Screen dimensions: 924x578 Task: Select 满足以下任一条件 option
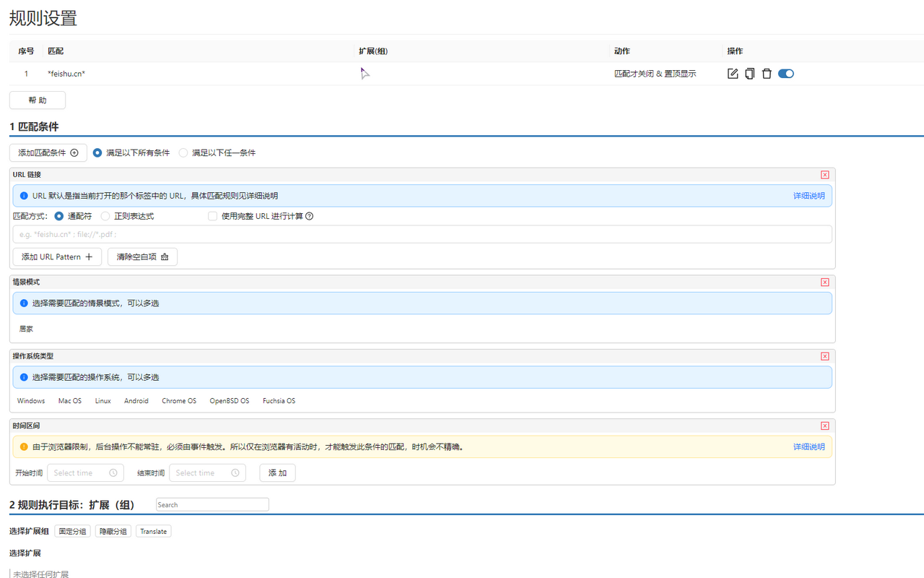point(183,152)
